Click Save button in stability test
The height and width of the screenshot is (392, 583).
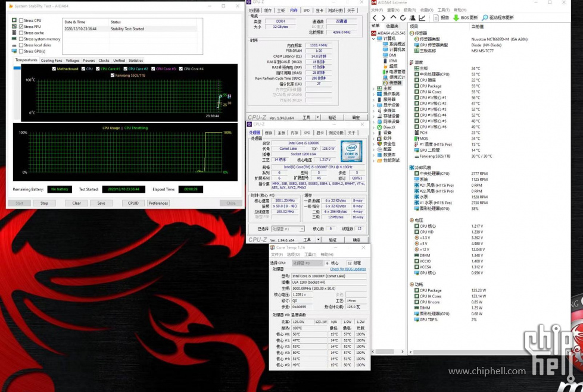coord(101,203)
